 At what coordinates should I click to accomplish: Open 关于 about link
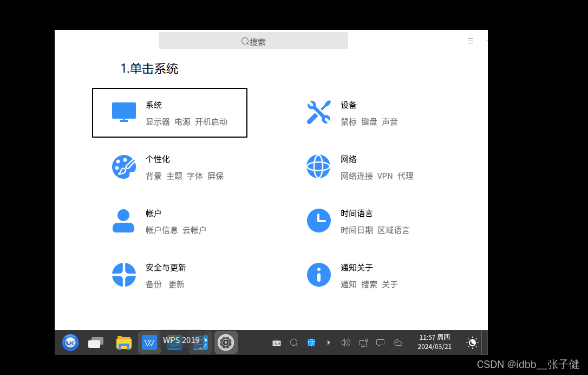click(x=390, y=285)
